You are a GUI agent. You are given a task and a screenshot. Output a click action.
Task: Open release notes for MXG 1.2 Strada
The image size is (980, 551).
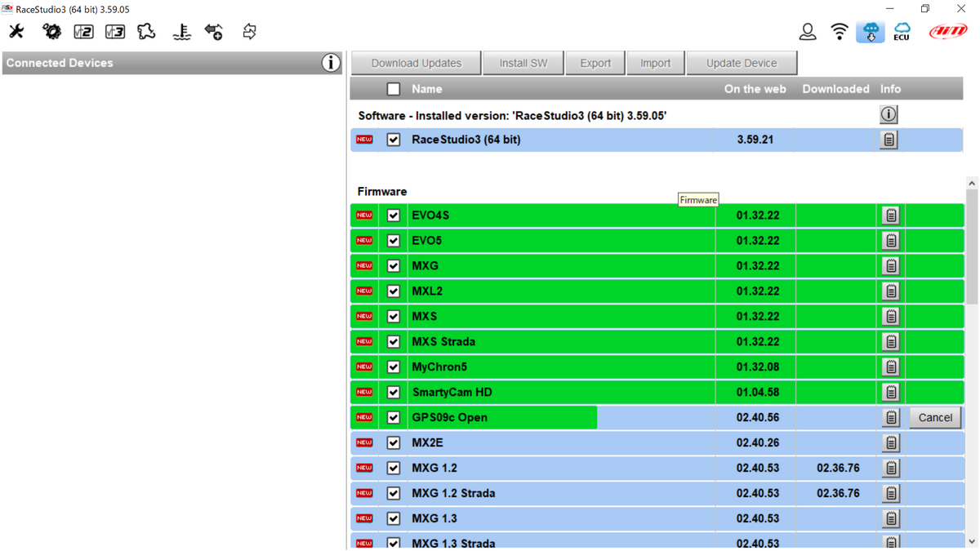point(891,494)
